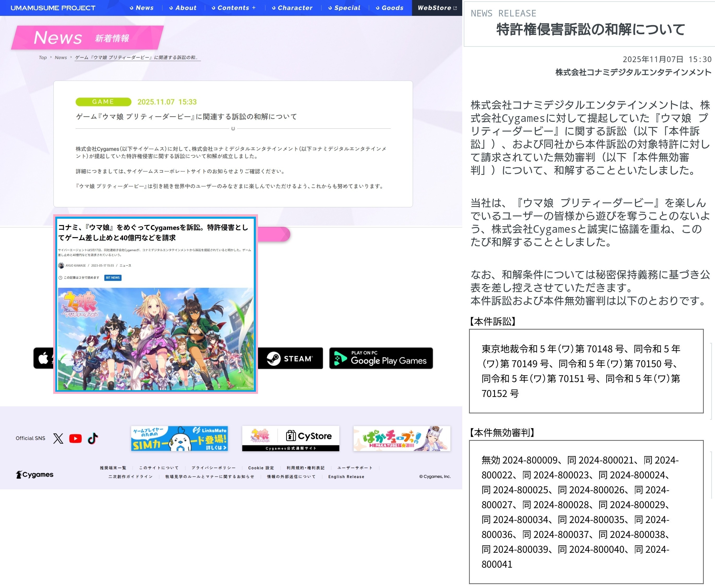Click the Apple App Store badge
The image size is (715, 588).
click(44, 358)
